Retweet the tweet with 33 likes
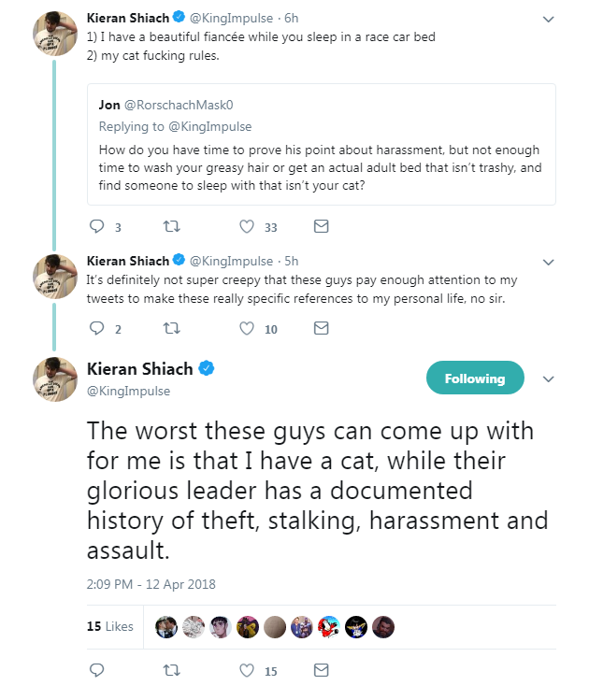The width and height of the screenshot is (589, 700). pyautogui.click(x=171, y=226)
